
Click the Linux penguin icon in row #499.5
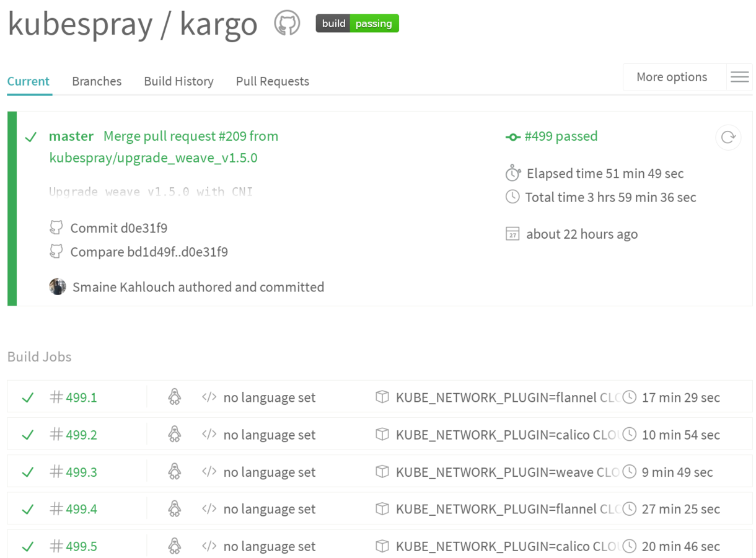click(175, 546)
